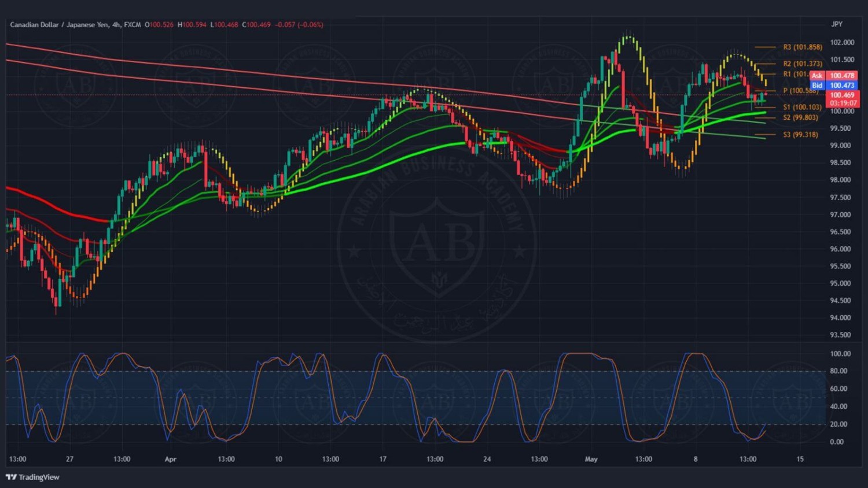Click the 102.000 level on price scale

point(842,43)
